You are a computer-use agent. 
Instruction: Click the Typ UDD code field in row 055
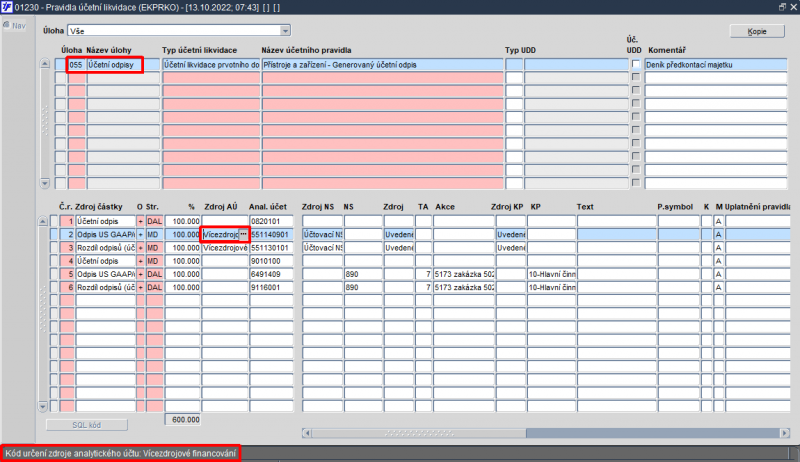coord(514,65)
